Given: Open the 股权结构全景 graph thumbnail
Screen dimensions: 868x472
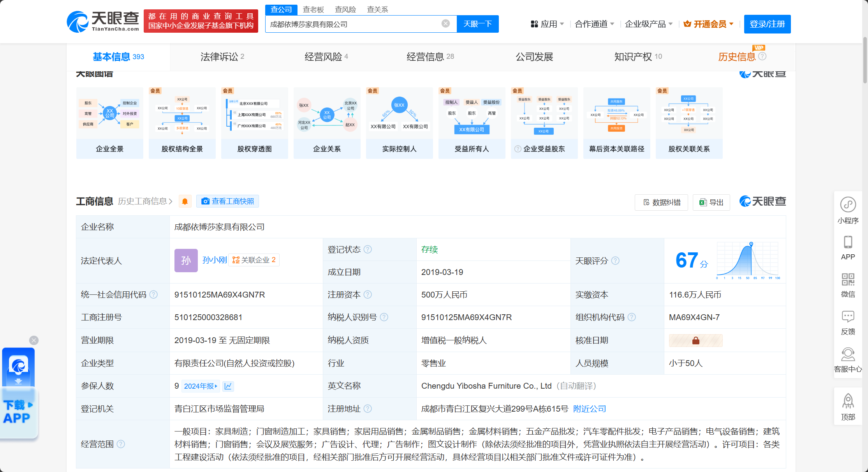Looking at the screenshot, I should (x=182, y=123).
